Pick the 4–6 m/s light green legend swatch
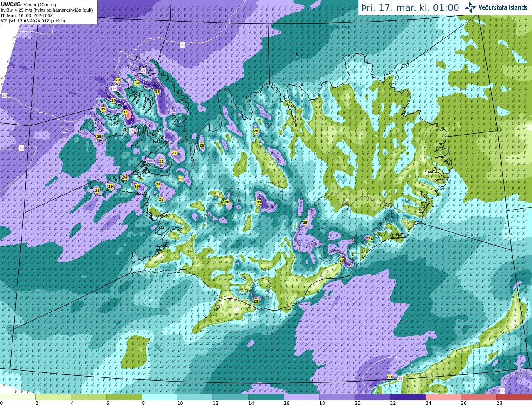532x406 pixels. click(89, 397)
